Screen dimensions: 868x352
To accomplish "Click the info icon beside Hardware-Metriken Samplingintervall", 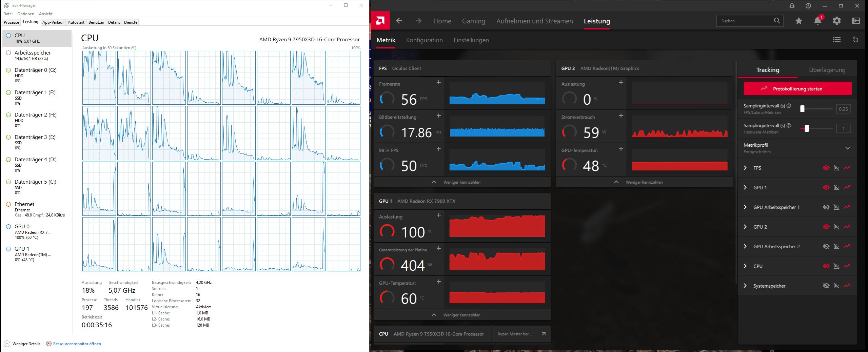I will click(x=789, y=125).
